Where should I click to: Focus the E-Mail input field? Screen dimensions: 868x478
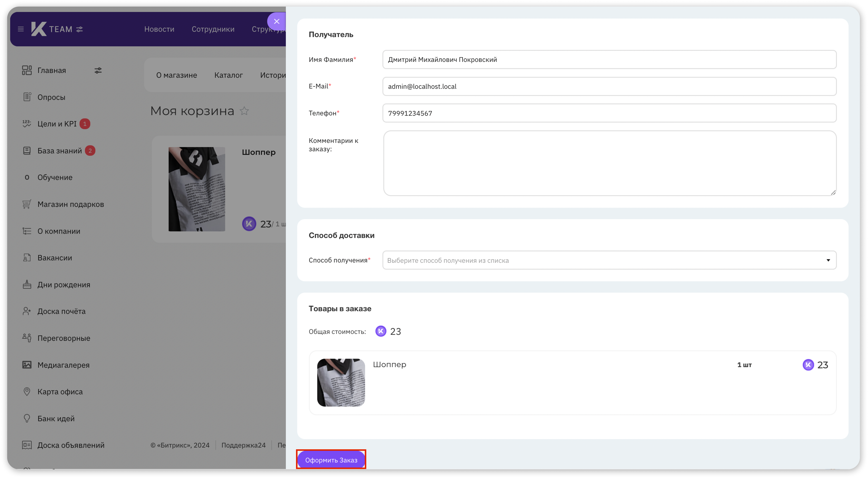click(609, 86)
